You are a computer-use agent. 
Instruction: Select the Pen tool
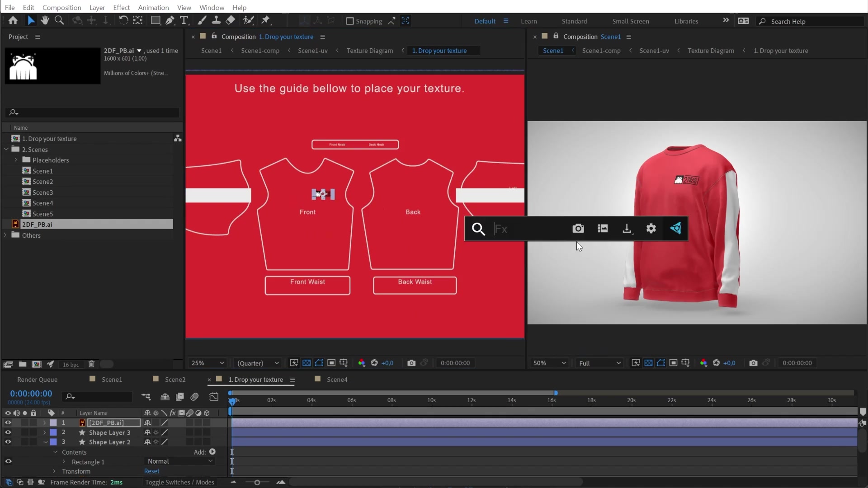(170, 20)
